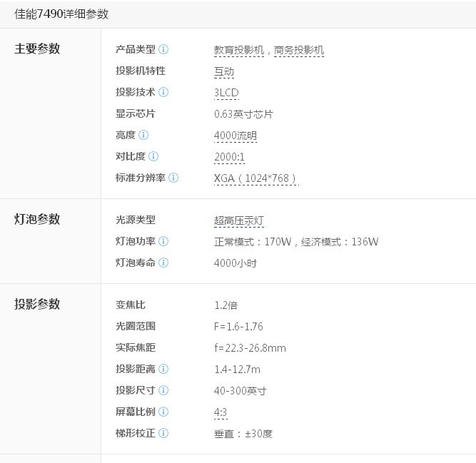Click info icon next to 灯泡功率
This screenshot has width=476, height=463.
coord(163,241)
